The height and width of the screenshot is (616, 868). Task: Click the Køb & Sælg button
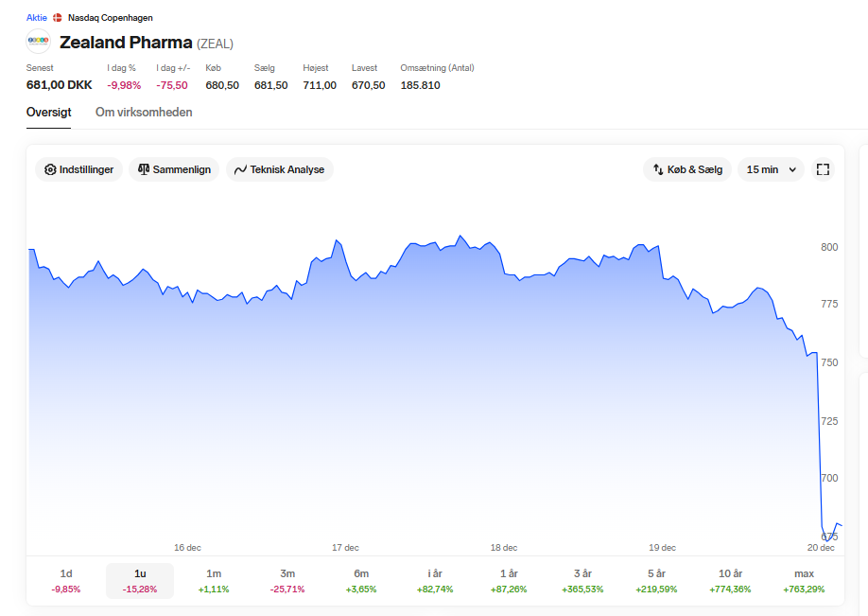click(687, 169)
